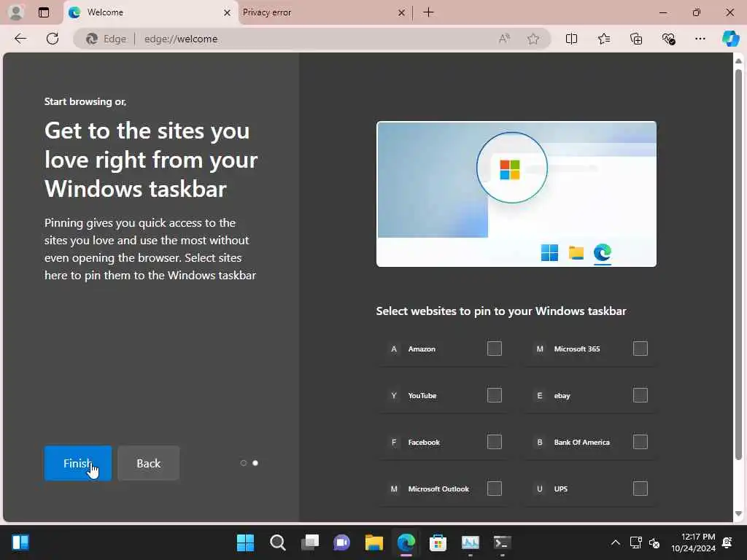Enable the Facebook checkbox
Screen dimensions: 747x560
[x=495, y=442]
